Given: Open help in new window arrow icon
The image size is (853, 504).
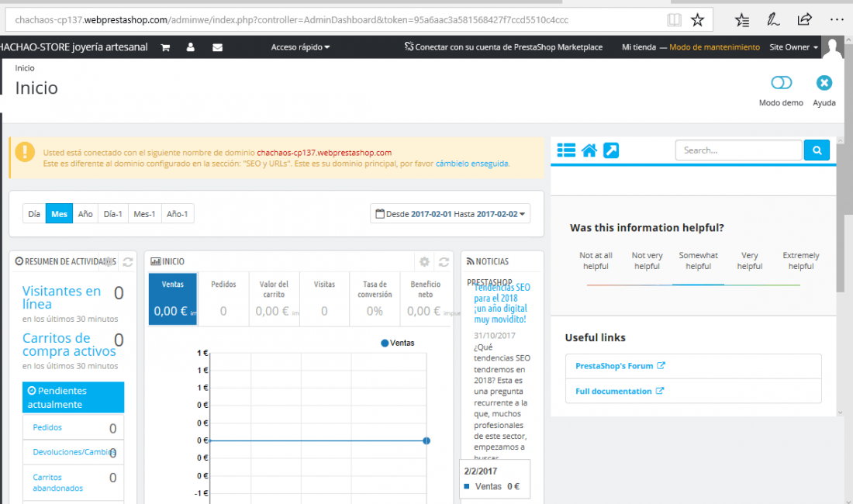Looking at the screenshot, I should coord(611,150).
